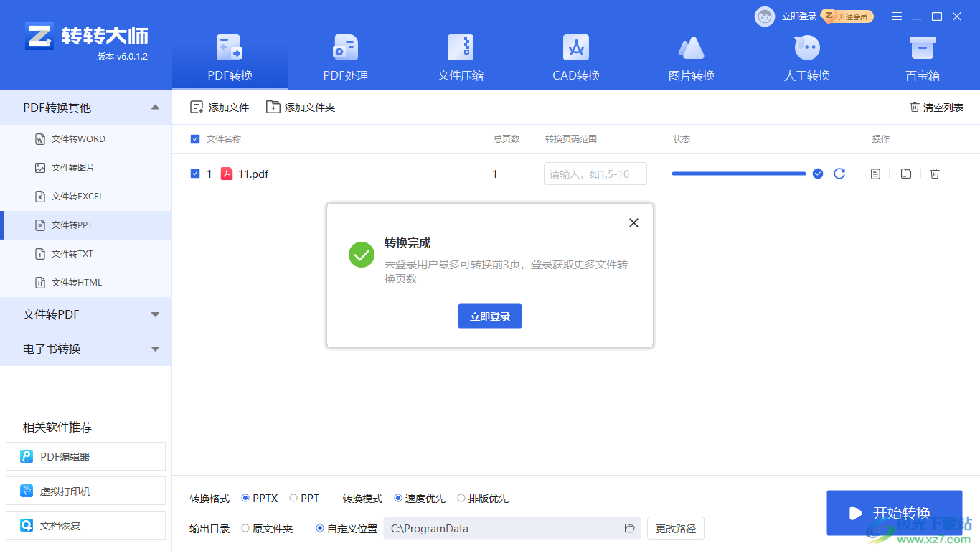980x551 pixels.
Task: Click 添加文件夹 button
Action: (x=301, y=108)
